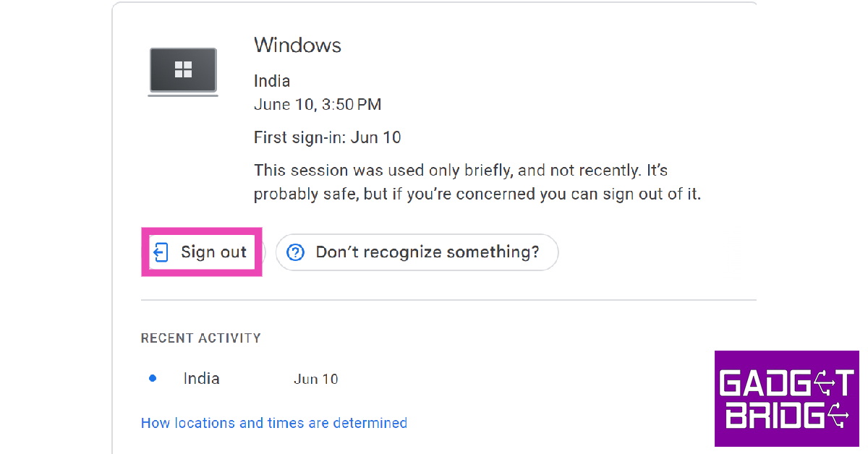The image size is (868, 454).
Task: Click the Windows laptop device icon
Action: pyautogui.click(x=183, y=72)
